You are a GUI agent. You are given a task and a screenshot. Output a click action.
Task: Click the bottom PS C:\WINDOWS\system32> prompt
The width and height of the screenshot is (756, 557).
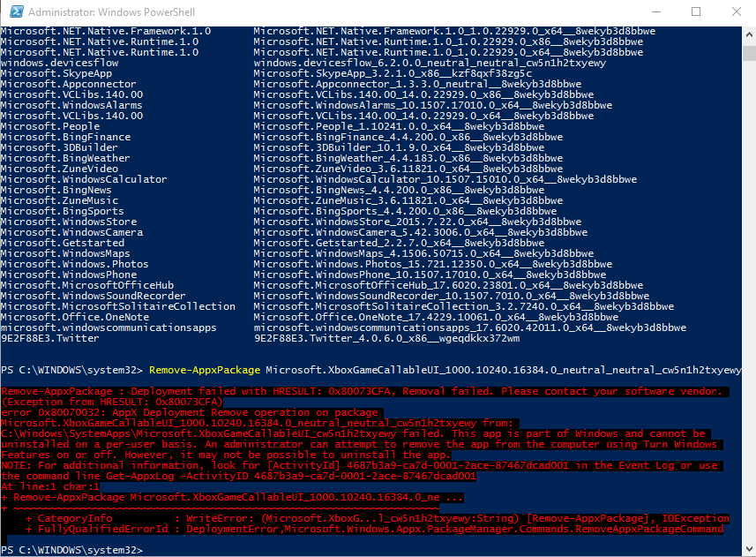point(71,550)
